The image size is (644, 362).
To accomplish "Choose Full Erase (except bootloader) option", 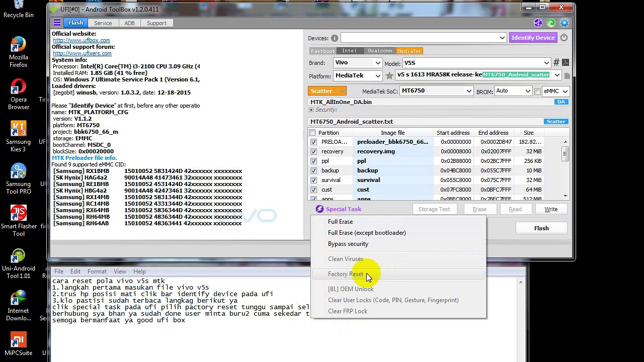I will [x=367, y=233].
